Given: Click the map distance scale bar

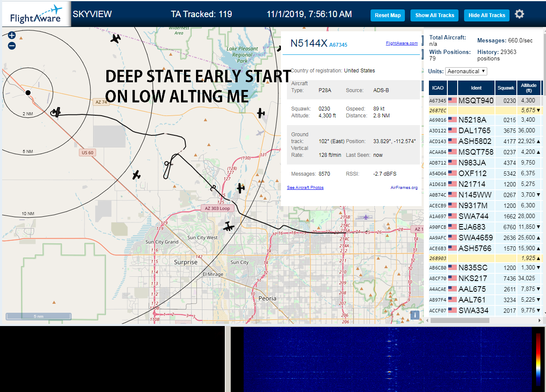Looking at the screenshot, I should coord(38,316).
